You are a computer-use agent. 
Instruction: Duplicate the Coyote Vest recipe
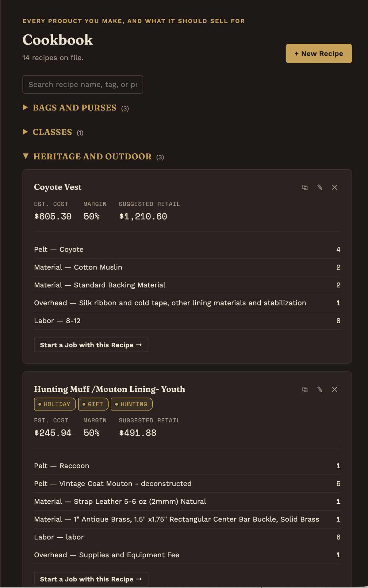[x=305, y=187]
